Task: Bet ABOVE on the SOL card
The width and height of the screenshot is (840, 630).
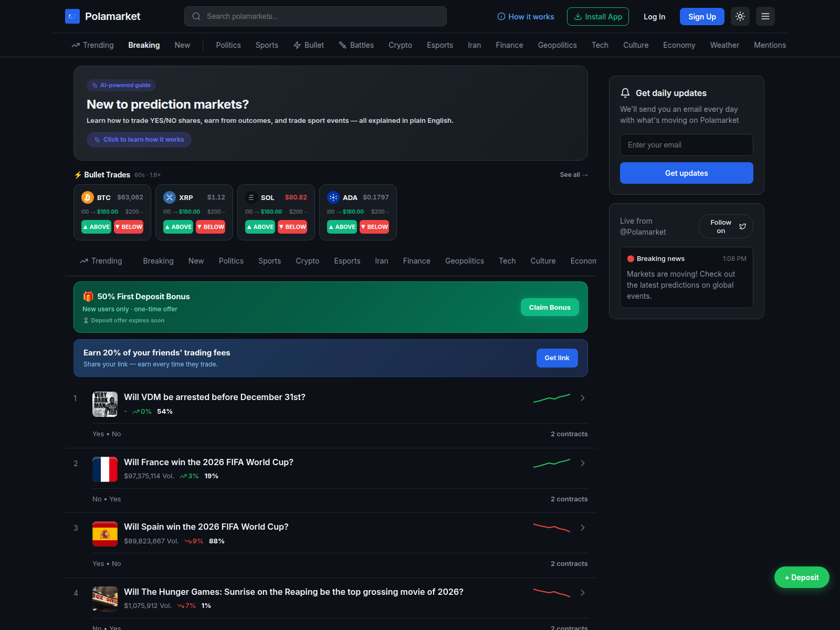Action: (x=260, y=227)
